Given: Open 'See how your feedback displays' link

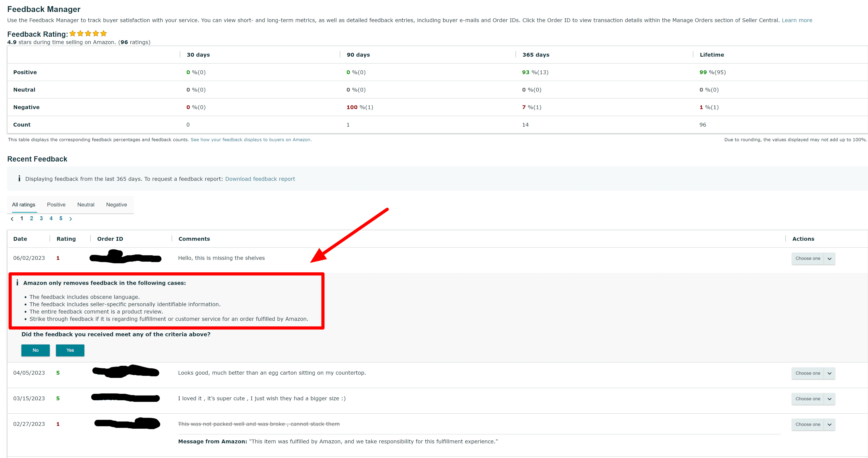Looking at the screenshot, I should click(251, 139).
